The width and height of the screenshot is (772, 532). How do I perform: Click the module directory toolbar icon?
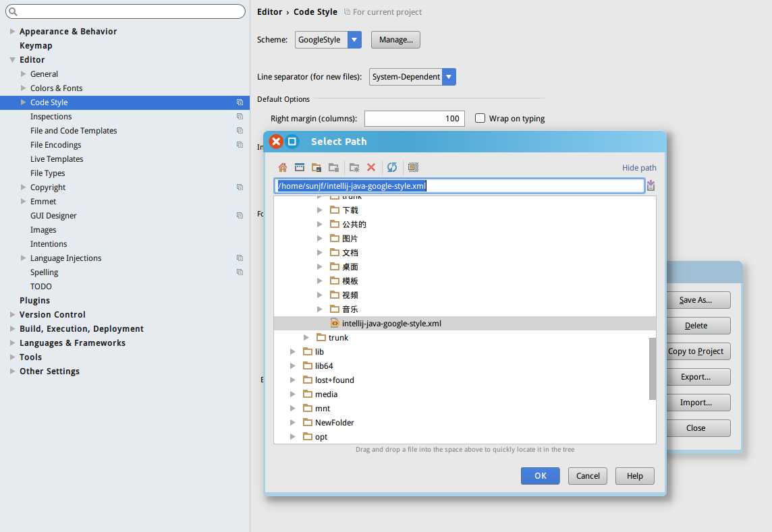[334, 167]
